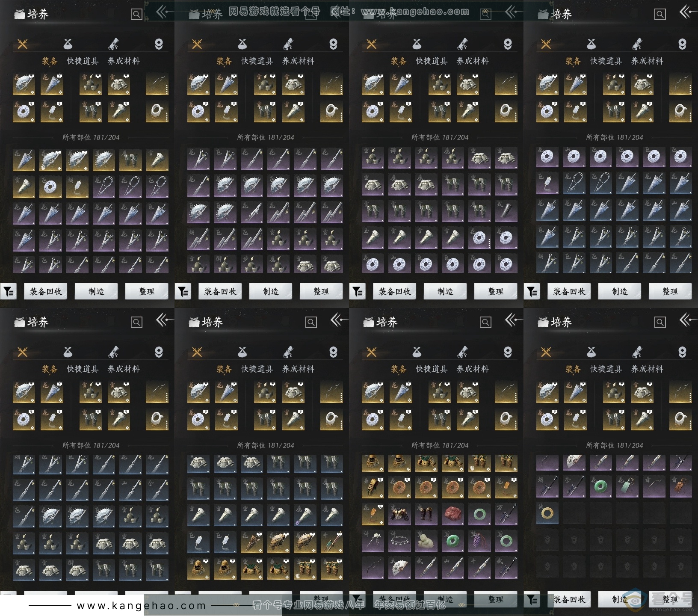Open 快捷道具 tab in top second panel
Image resolution: width=698 pixels, height=616 pixels.
point(257,61)
